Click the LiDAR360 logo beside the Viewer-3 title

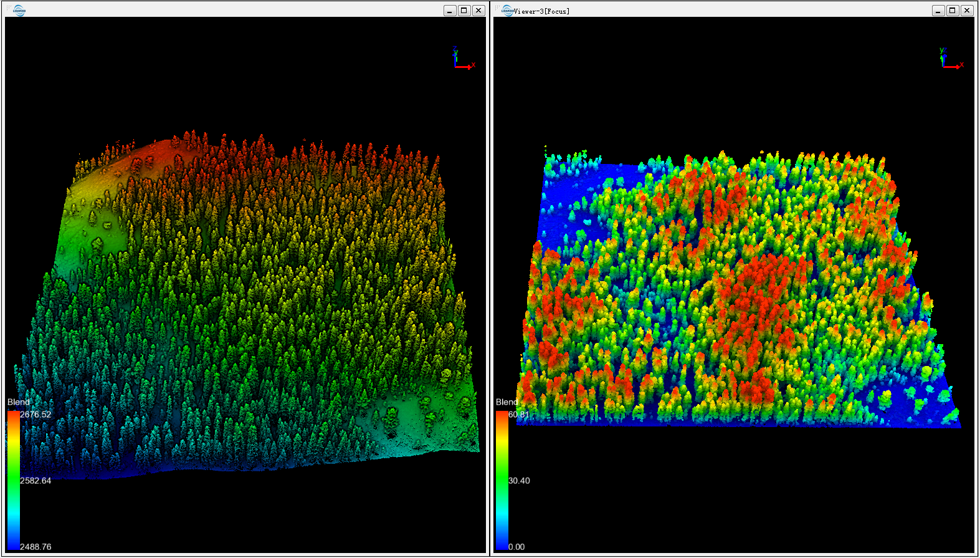click(x=508, y=10)
